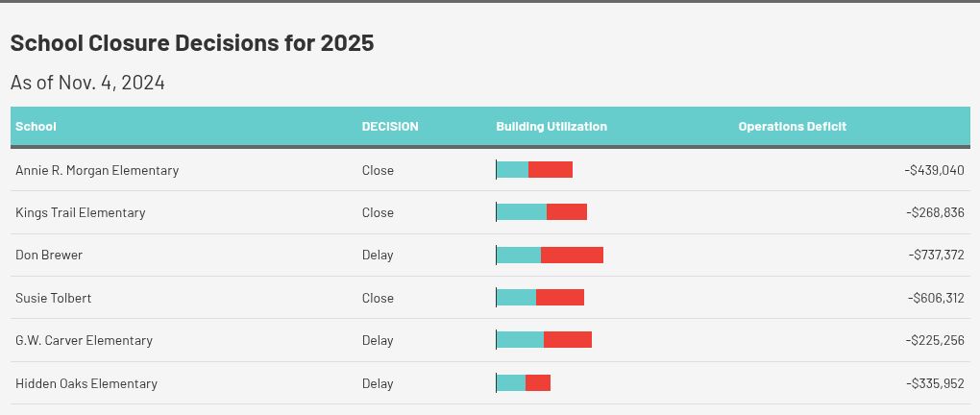Sort by Building Utilization column header
The image size is (980, 415).
pos(551,127)
